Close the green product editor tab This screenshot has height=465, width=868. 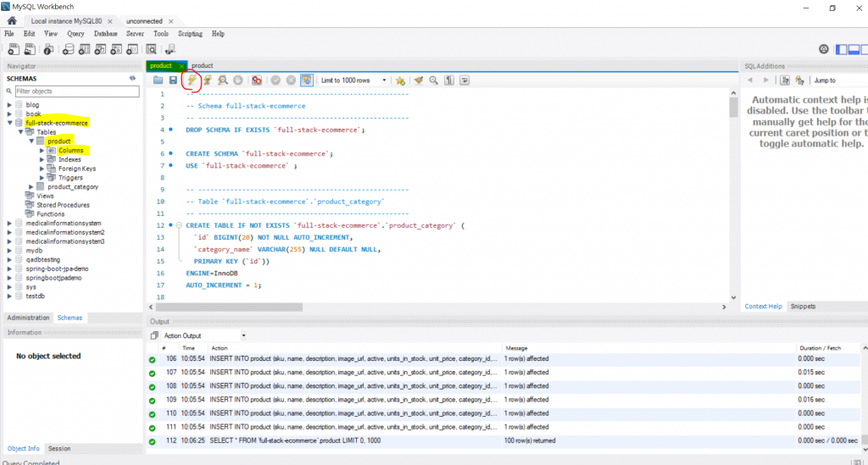point(181,66)
